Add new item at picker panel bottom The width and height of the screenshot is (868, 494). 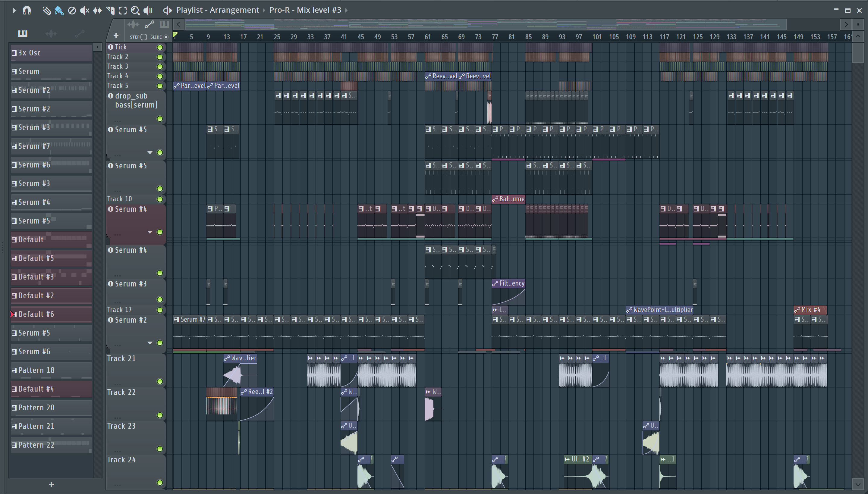[51, 484]
